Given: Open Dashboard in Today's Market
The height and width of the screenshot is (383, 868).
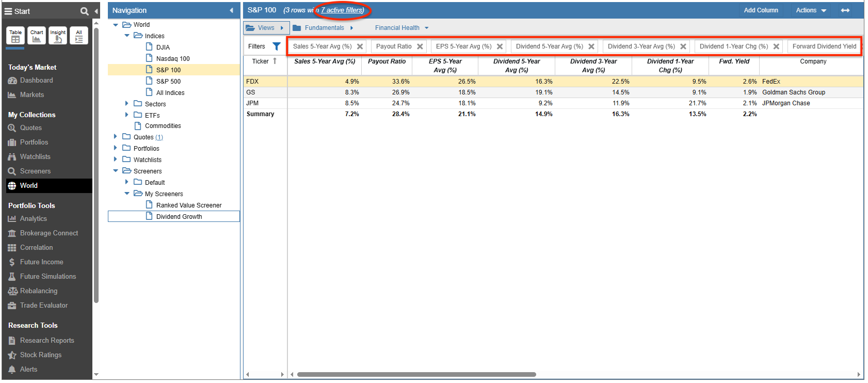Looking at the screenshot, I should (36, 81).
